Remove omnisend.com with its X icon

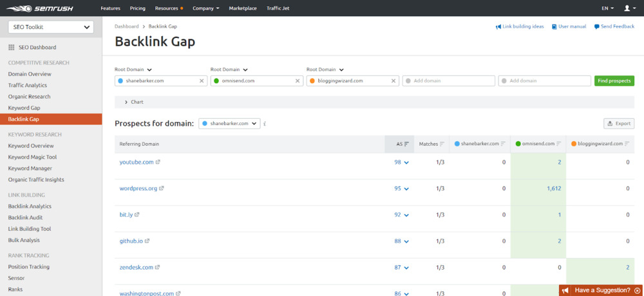pos(298,81)
